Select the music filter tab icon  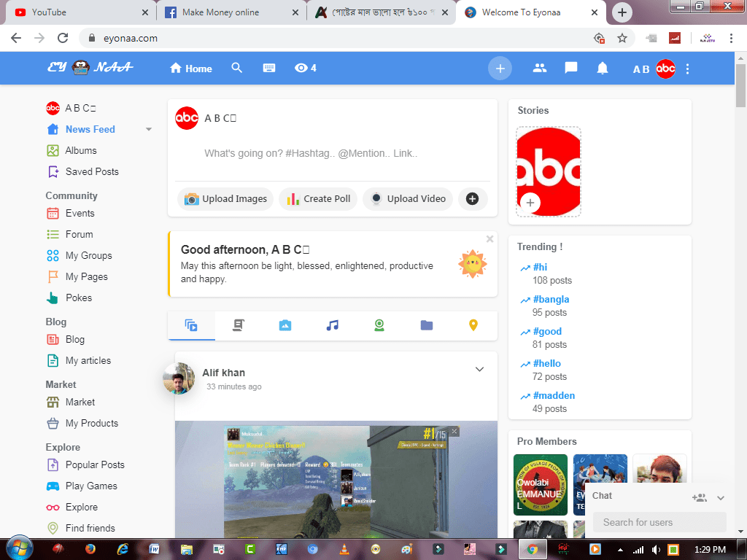click(x=333, y=325)
